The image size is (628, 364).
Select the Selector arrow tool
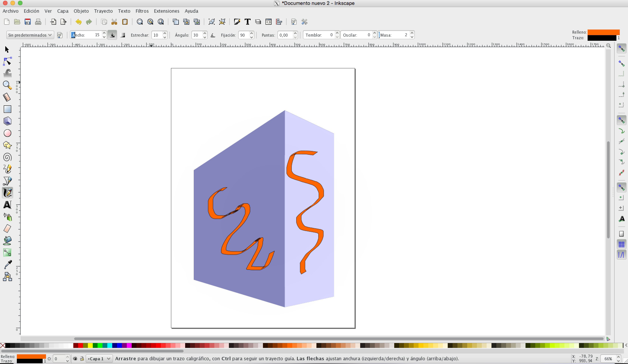pos(7,49)
